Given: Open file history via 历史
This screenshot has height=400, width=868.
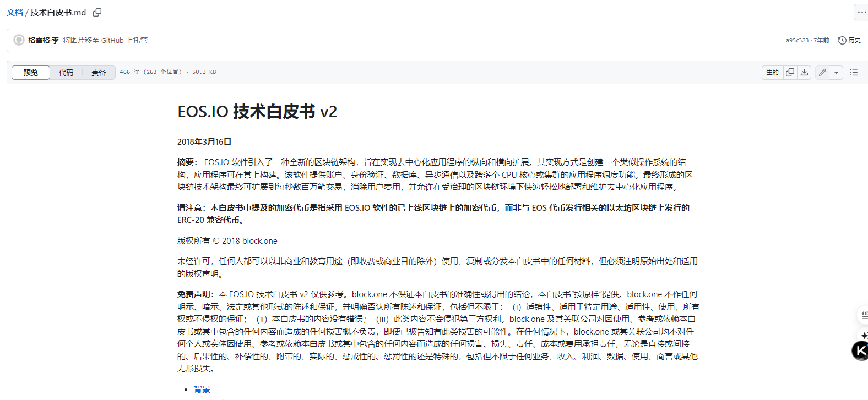Looking at the screenshot, I should [x=849, y=40].
